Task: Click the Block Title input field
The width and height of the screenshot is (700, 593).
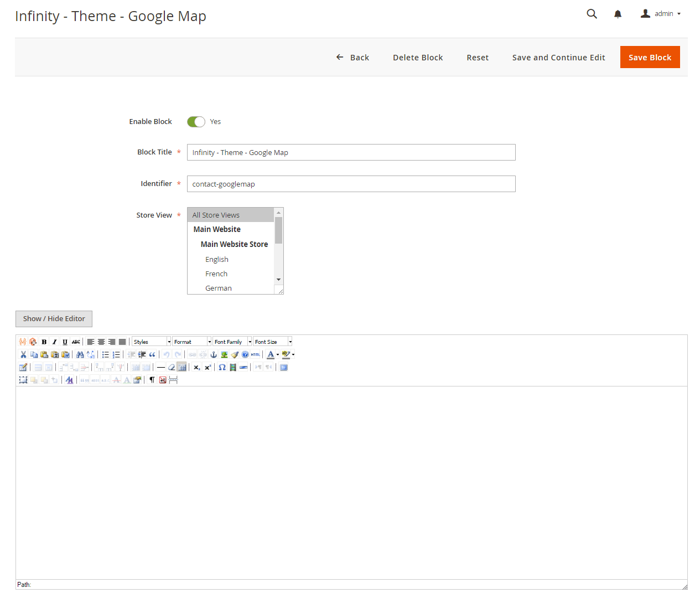Action: tap(351, 152)
